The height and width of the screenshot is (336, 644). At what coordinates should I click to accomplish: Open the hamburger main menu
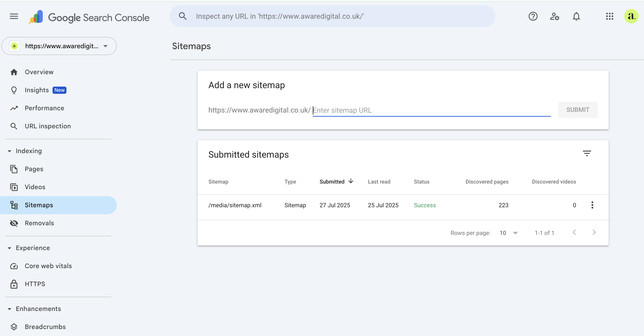(x=14, y=16)
